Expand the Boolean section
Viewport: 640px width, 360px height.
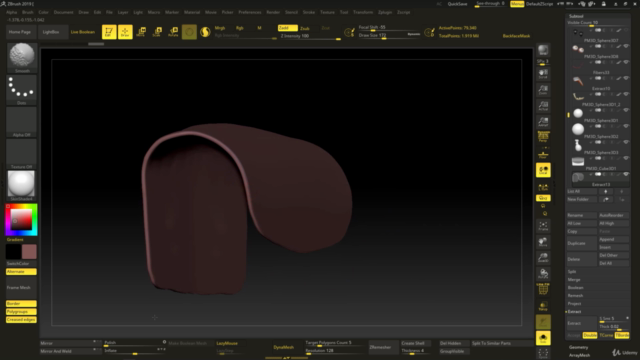tap(576, 288)
